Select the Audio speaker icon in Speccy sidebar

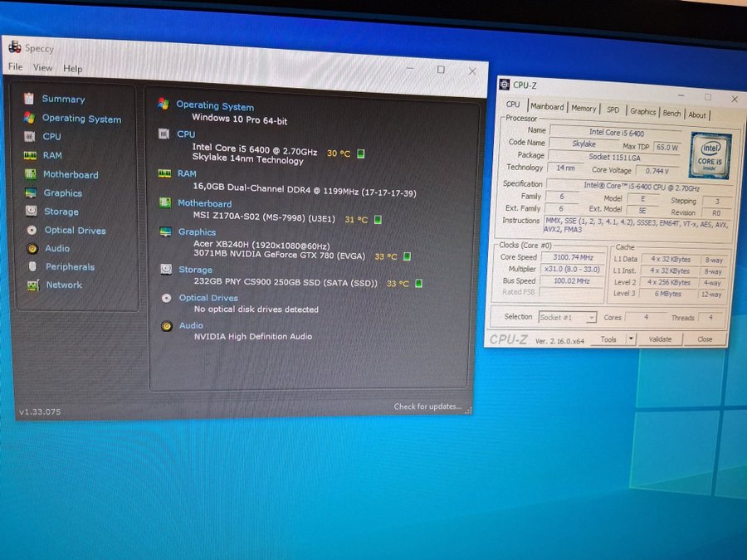click(x=32, y=248)
